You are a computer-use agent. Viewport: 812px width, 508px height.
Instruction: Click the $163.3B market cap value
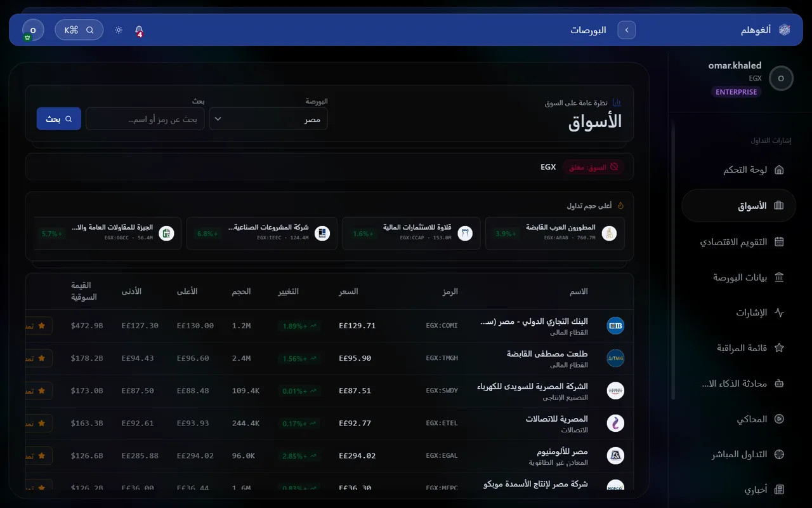(87, 423)
